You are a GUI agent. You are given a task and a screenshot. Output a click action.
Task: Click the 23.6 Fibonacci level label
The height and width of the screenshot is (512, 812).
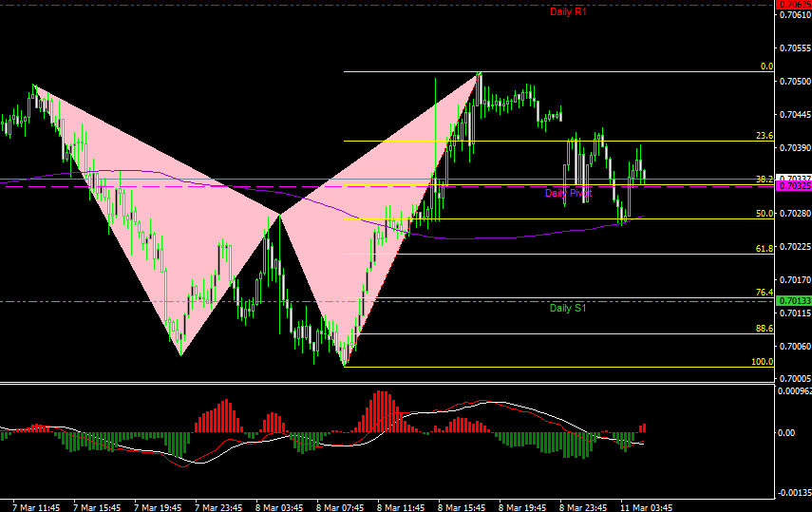(x=764, y=136)
